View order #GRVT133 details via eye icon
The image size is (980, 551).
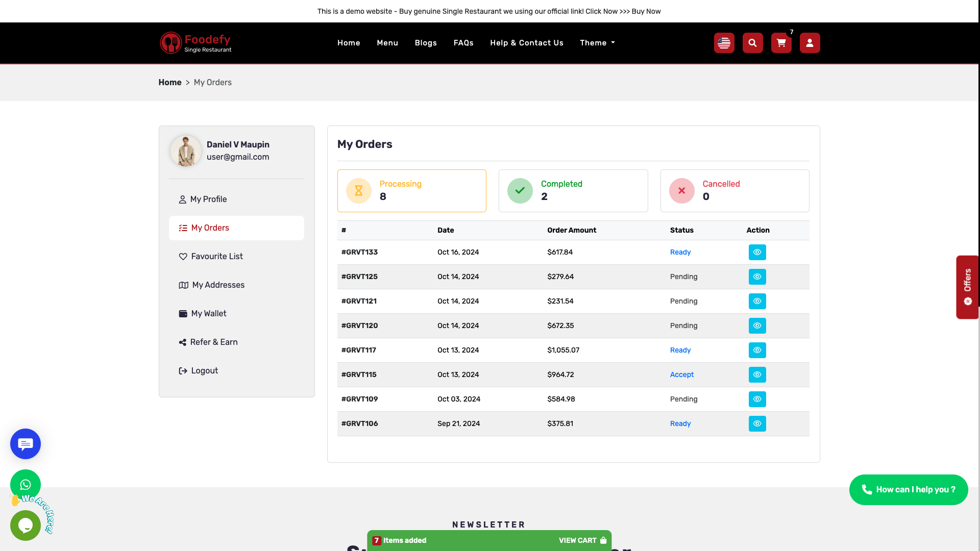757,252
